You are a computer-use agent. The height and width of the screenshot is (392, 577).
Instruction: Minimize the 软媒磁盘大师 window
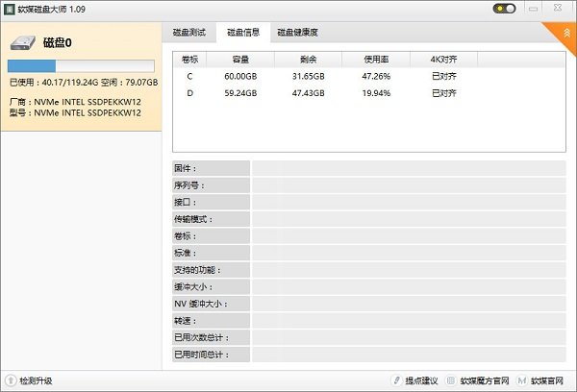(x=532, y=9)
